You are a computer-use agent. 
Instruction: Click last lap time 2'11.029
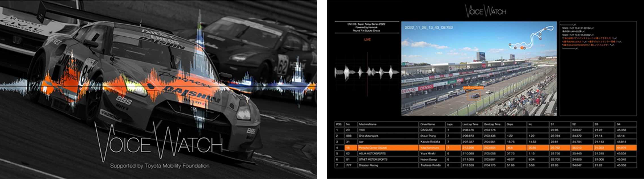[x=468, y=159]
